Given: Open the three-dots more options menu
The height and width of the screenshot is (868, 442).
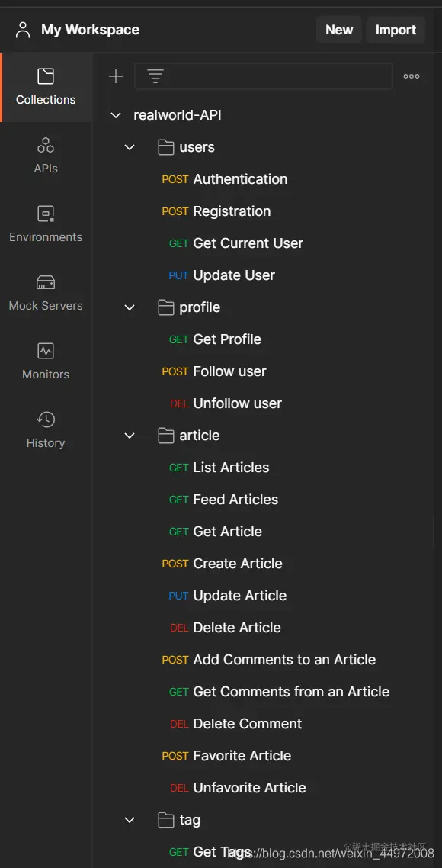Looking at the screenshot, I should (x=411, y=76).
